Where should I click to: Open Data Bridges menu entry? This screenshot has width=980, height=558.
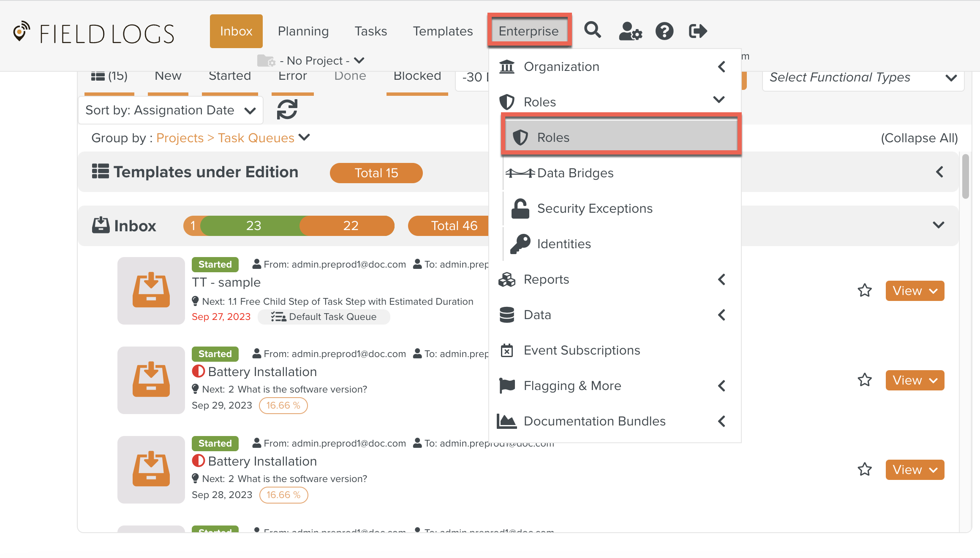tap(575, 173)
